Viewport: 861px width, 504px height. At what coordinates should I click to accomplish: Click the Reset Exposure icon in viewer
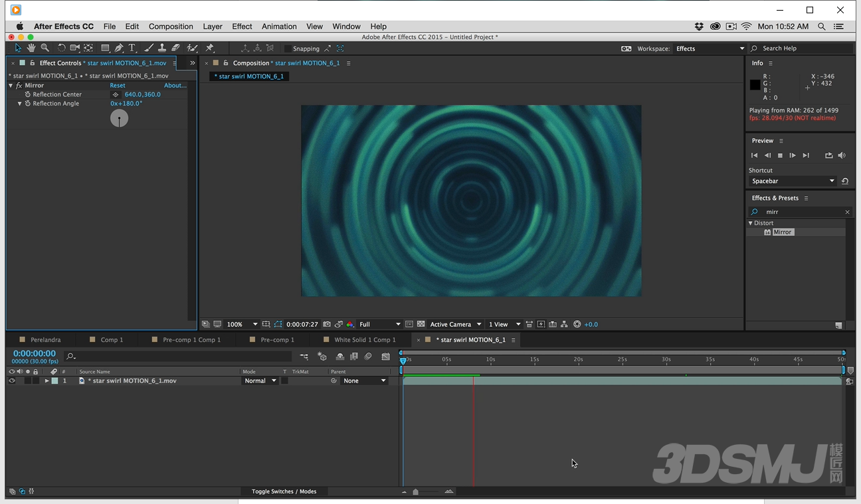pyautogui.click(x=577, y=324)
